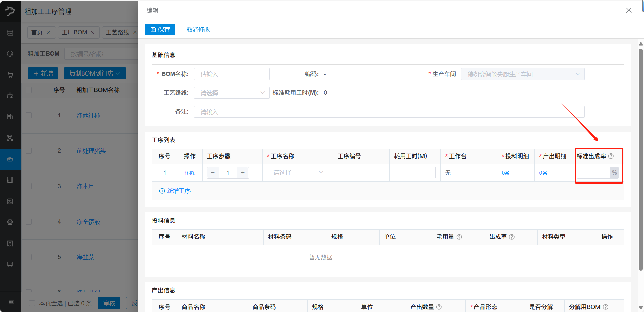Open the notebook icon in sidebar

10,180
